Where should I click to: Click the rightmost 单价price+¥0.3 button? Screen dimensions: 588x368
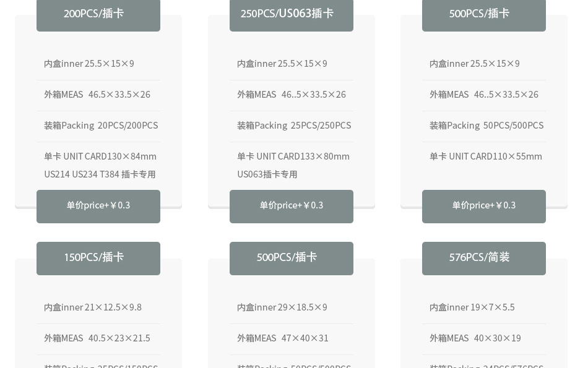click(x=484, y=205)
